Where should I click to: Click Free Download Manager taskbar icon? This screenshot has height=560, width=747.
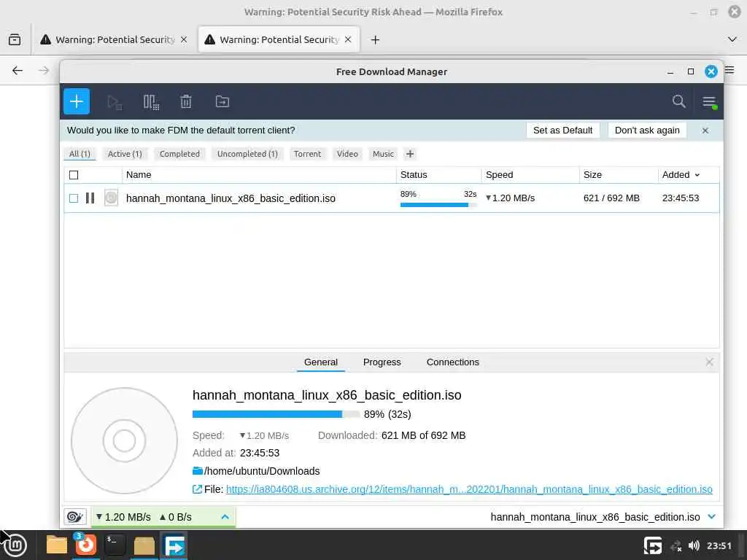174,545
